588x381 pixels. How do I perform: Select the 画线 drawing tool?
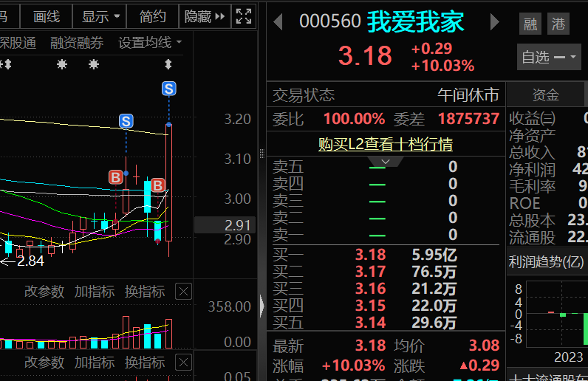point(47,17)
